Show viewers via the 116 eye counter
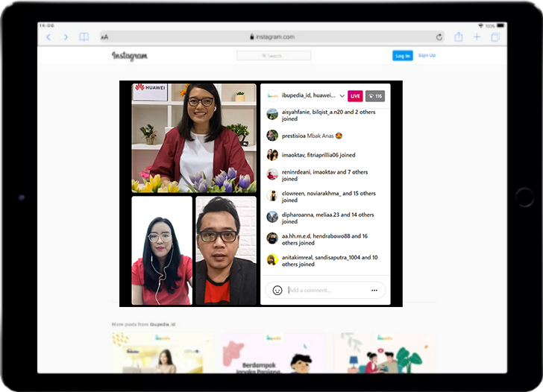Screen dimensions: 543x392 [375, 96]
